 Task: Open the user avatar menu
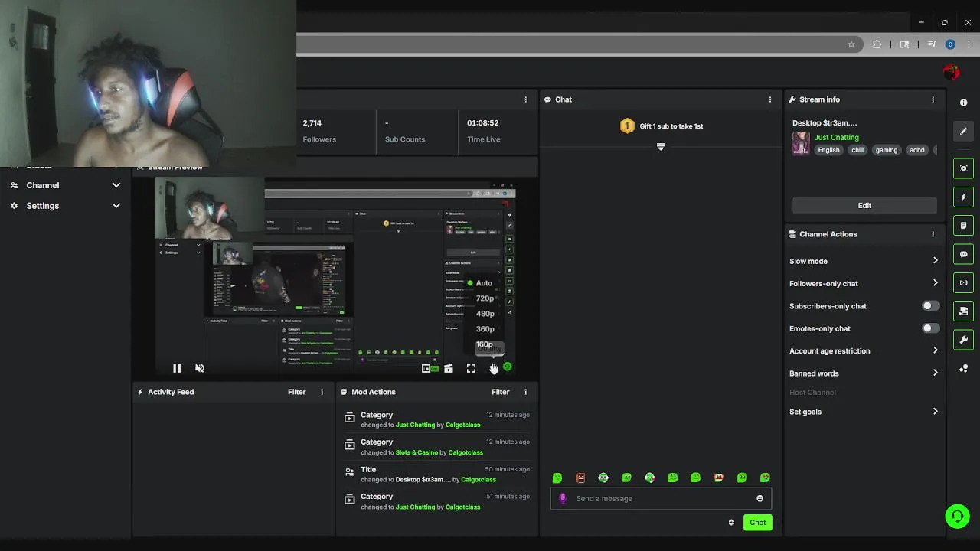pyautogui.click(x=951, y=73)
